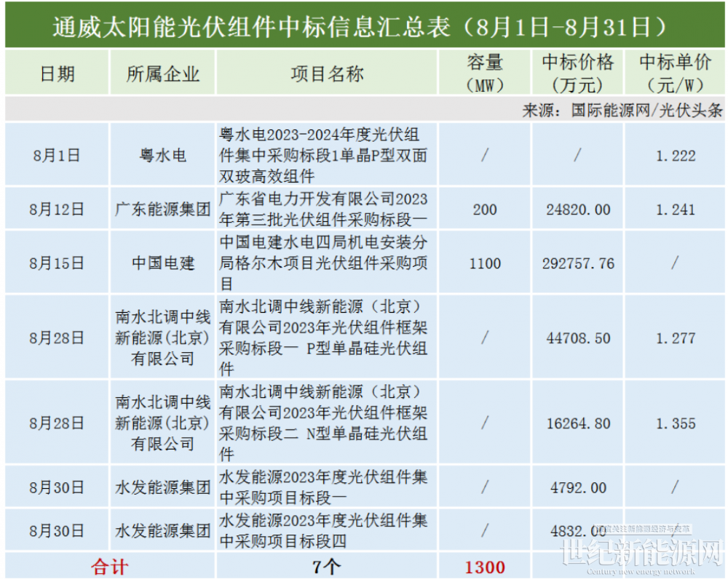Screen dimensions: 728x579
Task: Click 8月30日 in the 标段四 row
Action: pyautogui.click(x=57, y=531)
